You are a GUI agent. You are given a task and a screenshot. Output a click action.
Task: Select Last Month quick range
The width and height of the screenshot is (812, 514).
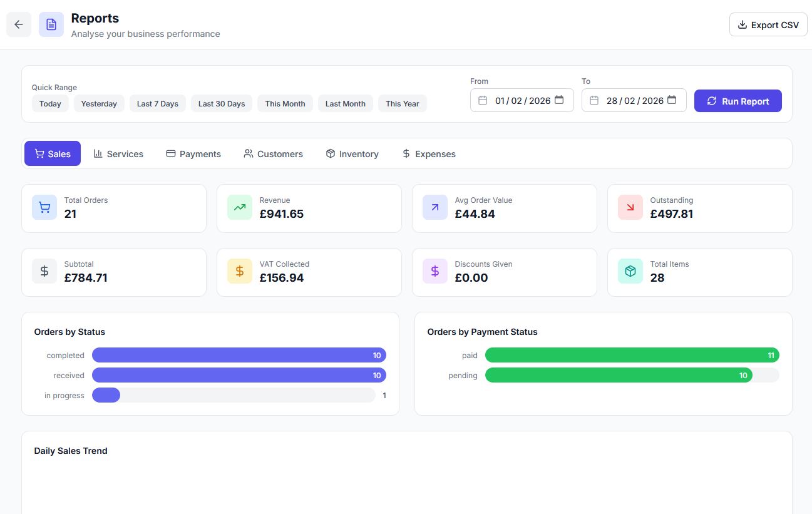pyautogui.click(x=346, y=103)
